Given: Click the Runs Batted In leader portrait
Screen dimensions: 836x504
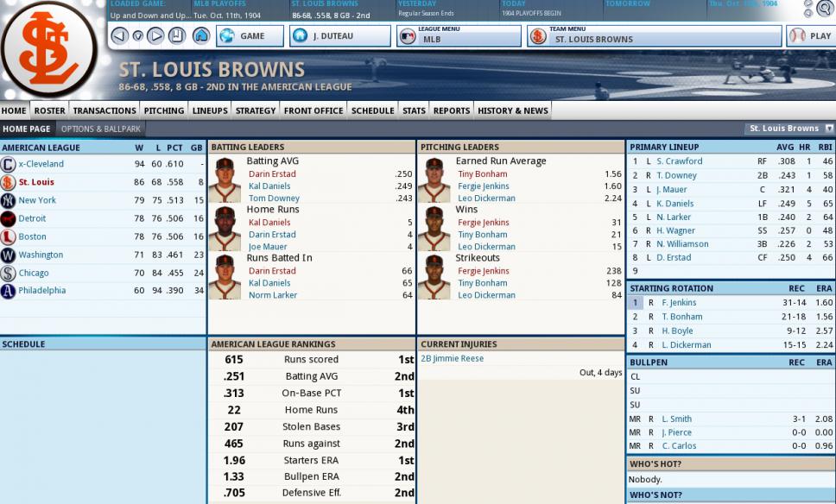Looking at the screenshot, I should coord(225,276).
